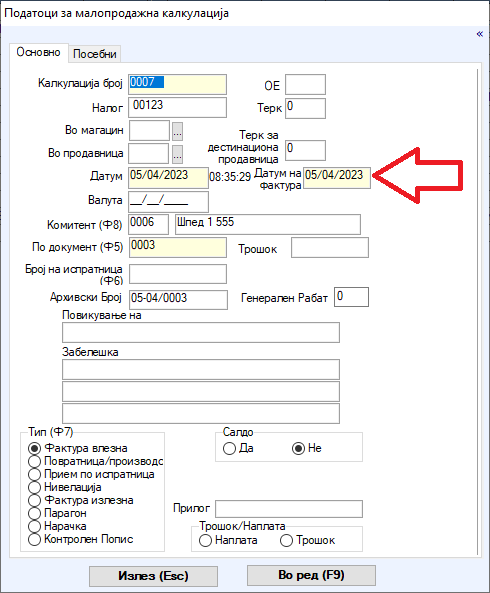Confirm with Во ред (F9) button
Viewport: 490px width, 593px height.
click(311, 575)
